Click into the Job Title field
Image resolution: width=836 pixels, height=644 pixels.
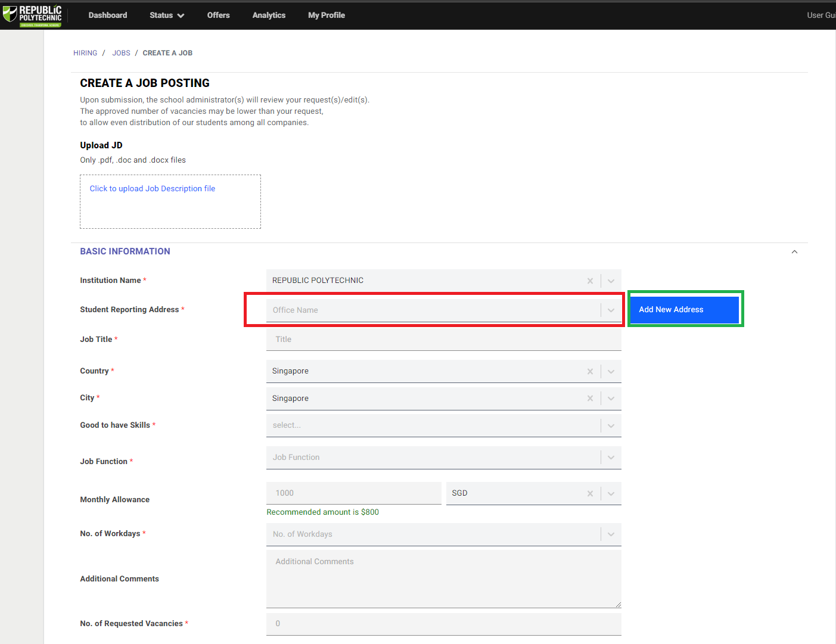443,340
